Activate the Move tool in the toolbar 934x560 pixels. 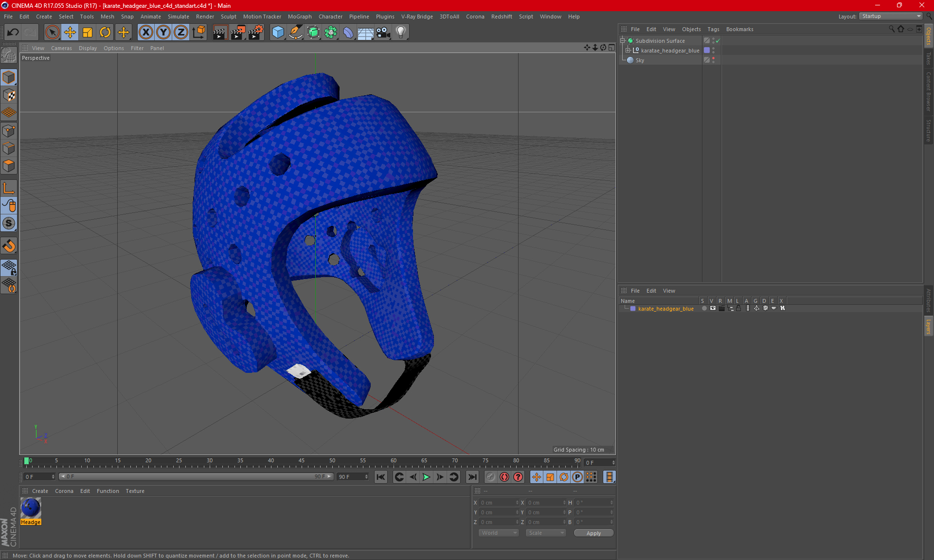(x=70, y=33)
